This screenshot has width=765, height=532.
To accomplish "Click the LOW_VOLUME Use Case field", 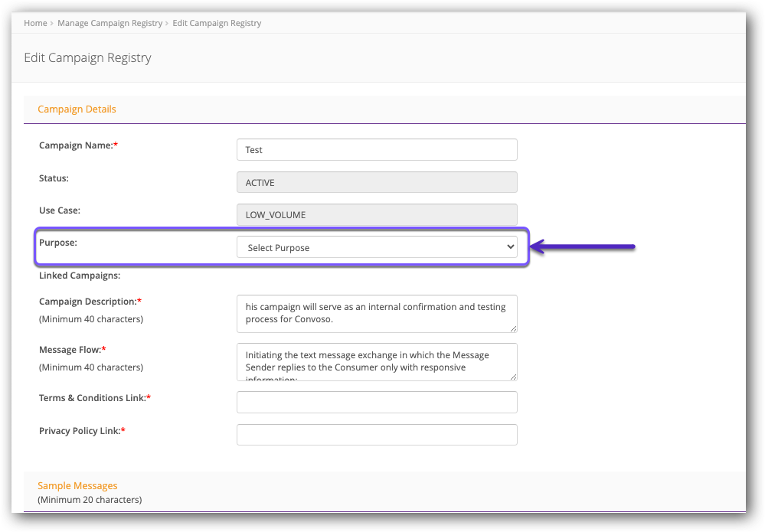I will pyautogui.click(x=377, y=214).
